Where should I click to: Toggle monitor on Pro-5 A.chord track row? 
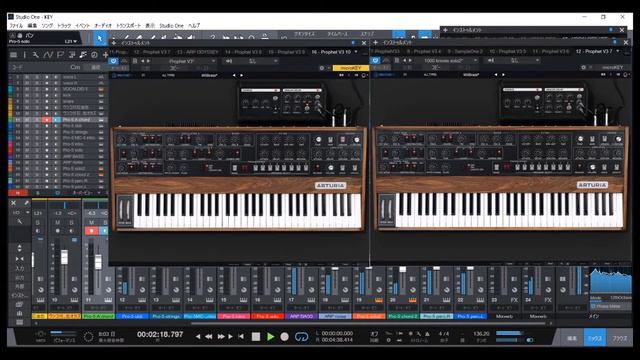click(x=56, y=120)
